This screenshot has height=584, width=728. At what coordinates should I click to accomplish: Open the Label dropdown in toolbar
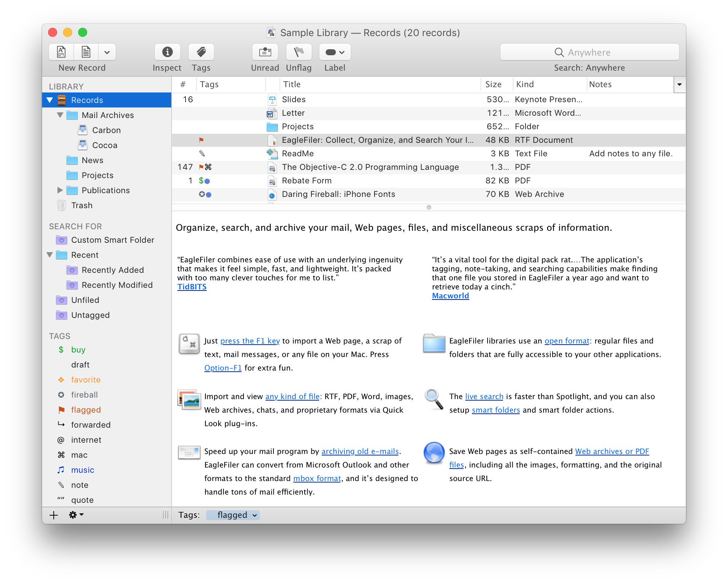pos(335,52)
